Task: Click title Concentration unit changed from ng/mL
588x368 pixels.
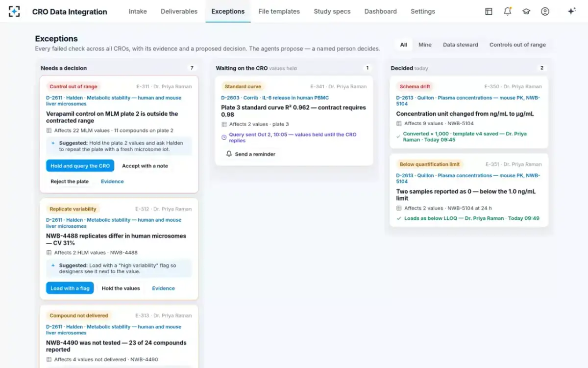Action: point(465,114)
